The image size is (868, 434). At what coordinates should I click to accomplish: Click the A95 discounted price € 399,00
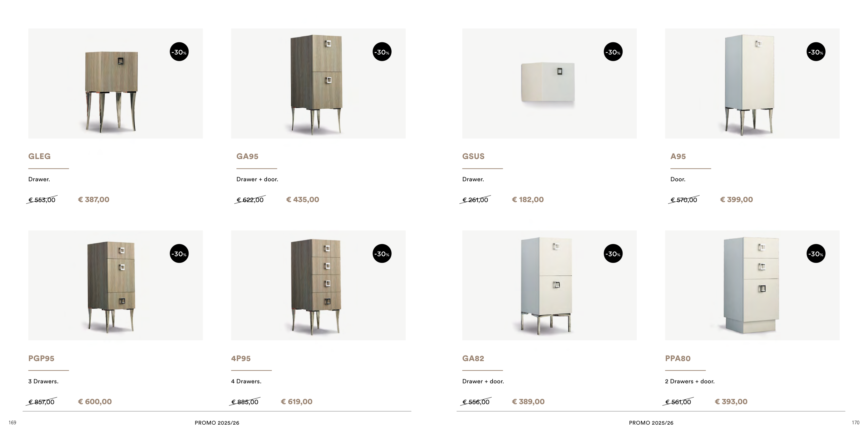click(x=736, y=200)
